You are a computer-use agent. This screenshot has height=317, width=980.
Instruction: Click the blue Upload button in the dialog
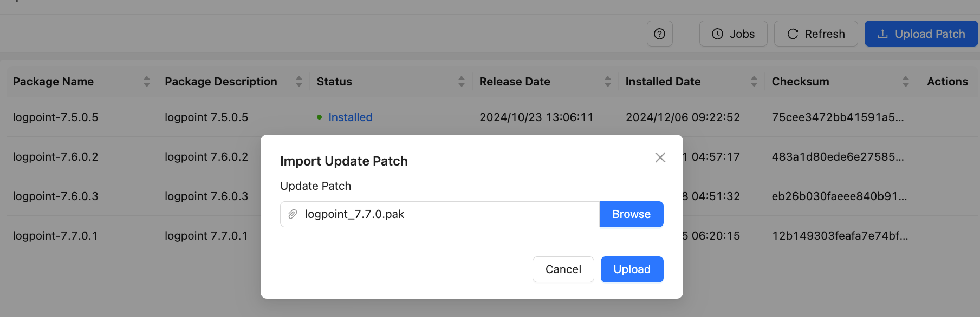pyautogui.click(x=632, y=269)
